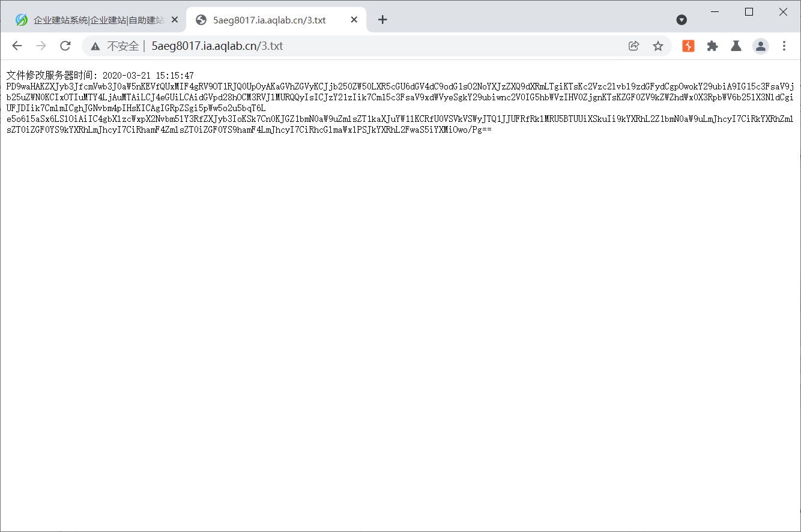
Task: Open the tab search dropdown arrow
Action: click(682, 20)
